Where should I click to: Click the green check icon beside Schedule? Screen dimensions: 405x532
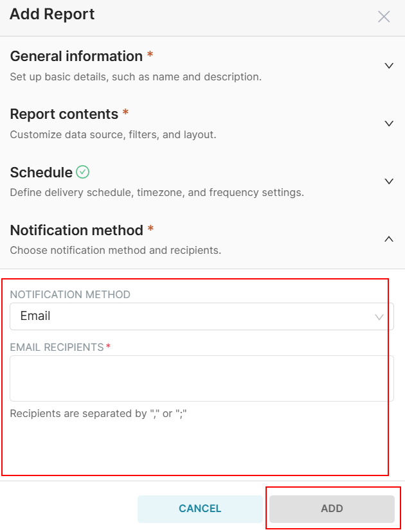point(82,172)
